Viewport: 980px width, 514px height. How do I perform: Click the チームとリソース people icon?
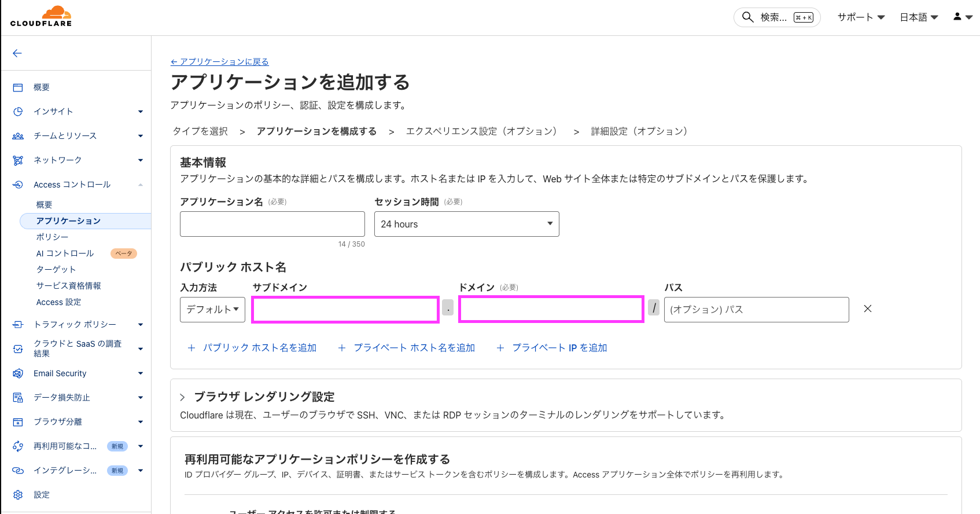pyautogui.click(x=18, y=136)
